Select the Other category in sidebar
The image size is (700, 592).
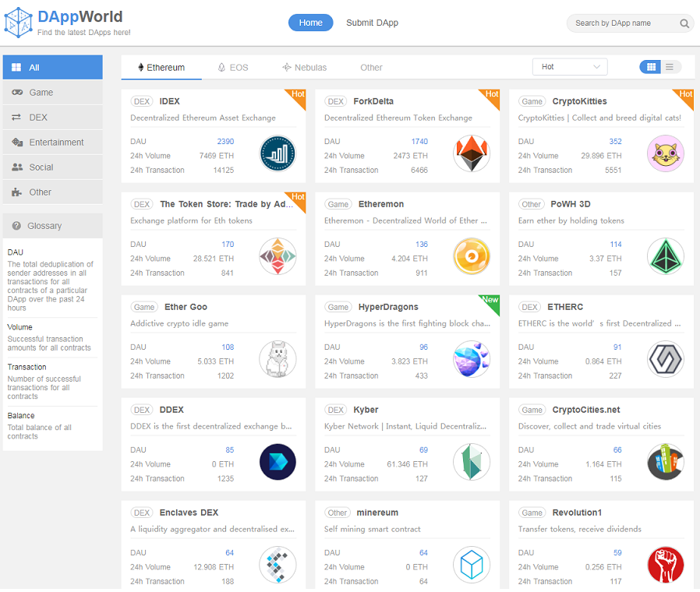53,192
